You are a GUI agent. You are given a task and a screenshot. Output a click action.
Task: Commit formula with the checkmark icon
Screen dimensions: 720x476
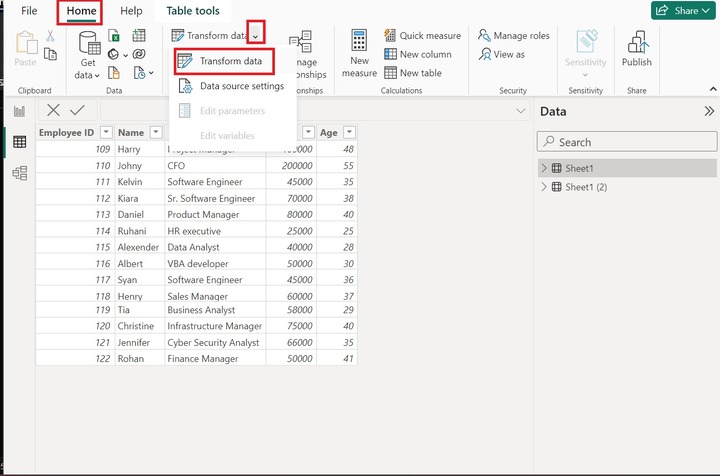point(77,110)
